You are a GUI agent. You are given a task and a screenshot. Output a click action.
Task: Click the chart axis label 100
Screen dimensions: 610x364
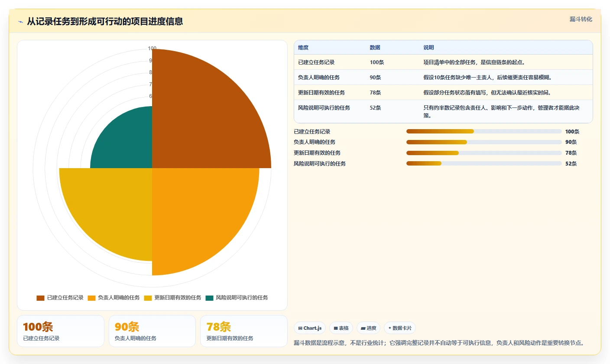coord(152,49)
